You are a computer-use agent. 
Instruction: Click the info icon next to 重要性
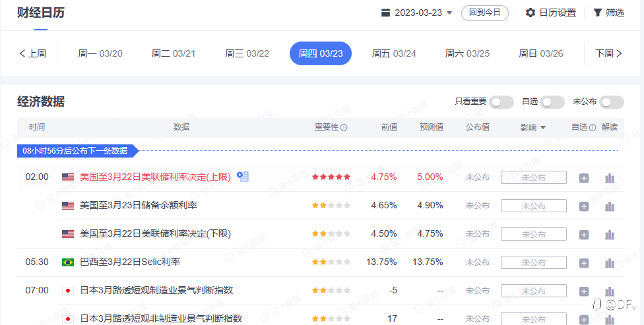click(344, 128)
